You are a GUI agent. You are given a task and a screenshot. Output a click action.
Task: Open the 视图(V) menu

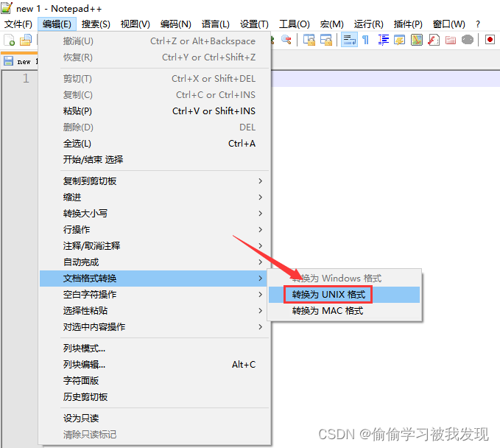point(135,24)
